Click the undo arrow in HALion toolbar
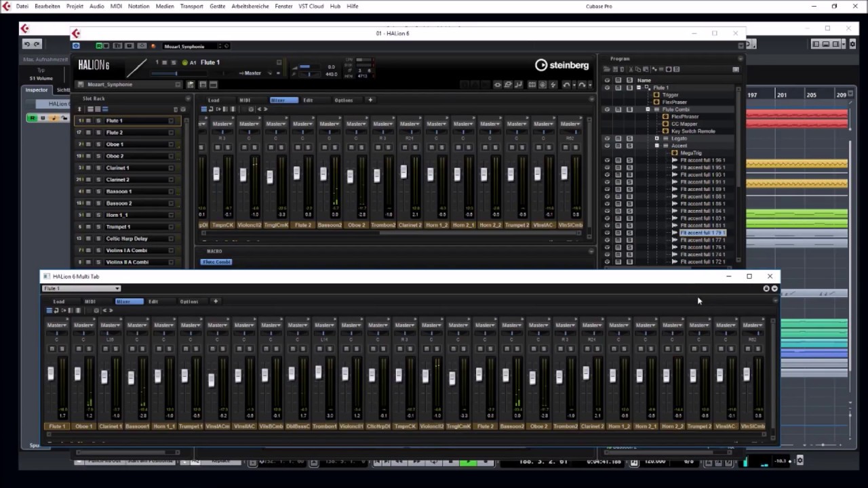 pos(566,85)
